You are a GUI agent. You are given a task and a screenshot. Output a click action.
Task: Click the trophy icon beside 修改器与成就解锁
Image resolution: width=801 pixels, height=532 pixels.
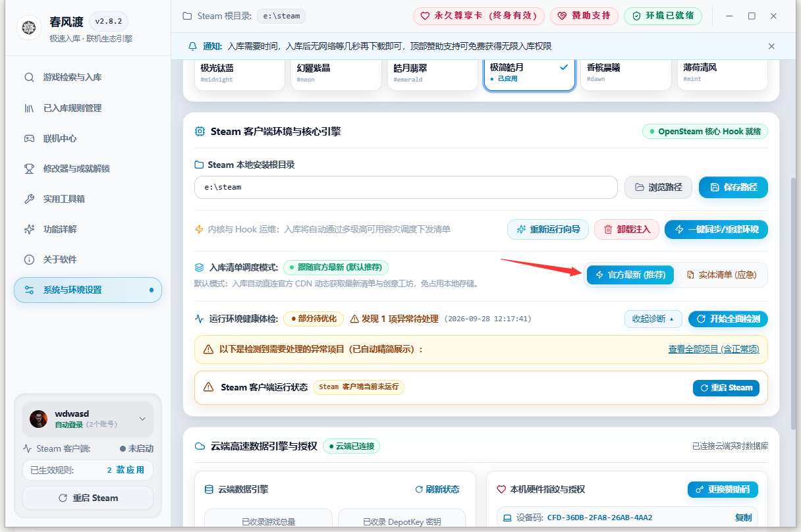pos(29,169)
